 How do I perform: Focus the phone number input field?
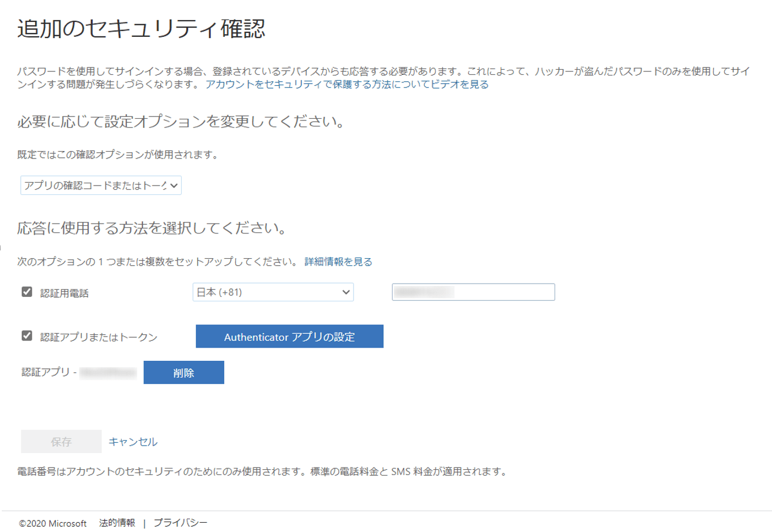coord(473,292)
